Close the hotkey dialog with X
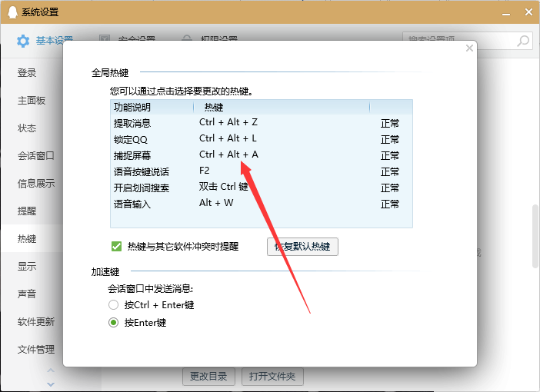 (x=469, y=48)
